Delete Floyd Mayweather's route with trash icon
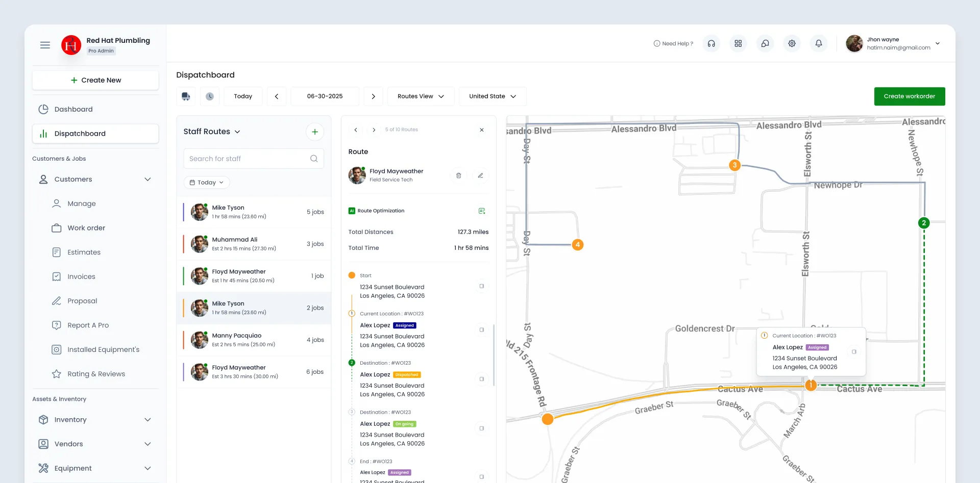 (x=458, y=175)
